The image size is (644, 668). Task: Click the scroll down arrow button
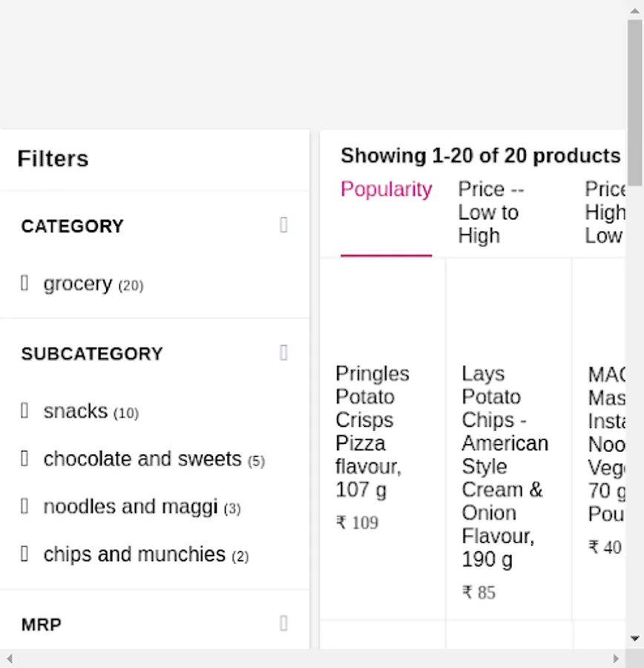coord(634,638)
